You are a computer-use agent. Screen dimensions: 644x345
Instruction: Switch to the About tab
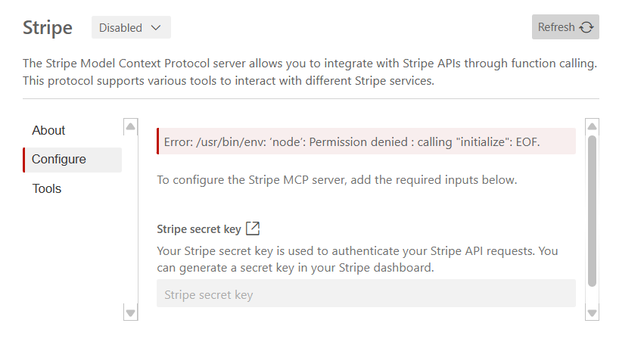click(48, 130)
